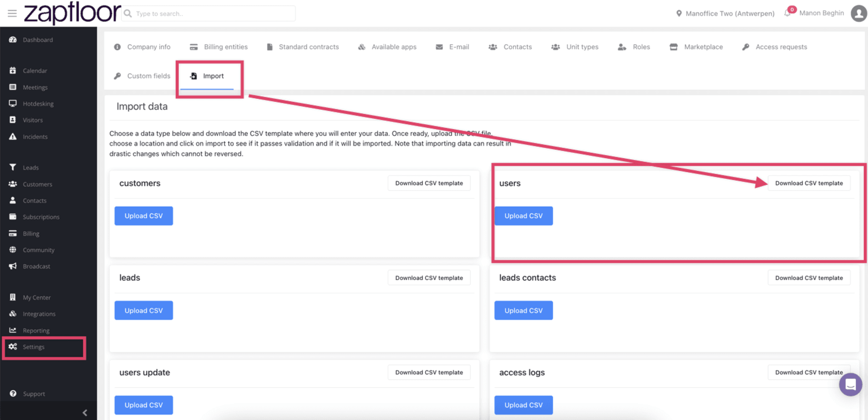
Task: Click the Customers group icon
Action: (x=13, y=184)
